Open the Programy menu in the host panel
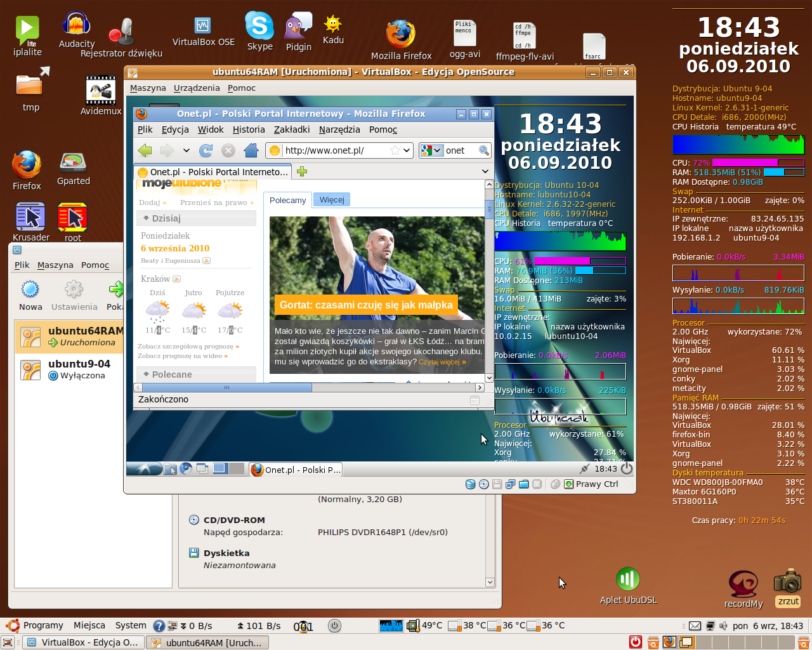This screenshot has width=812, height=650. point(43,625)
